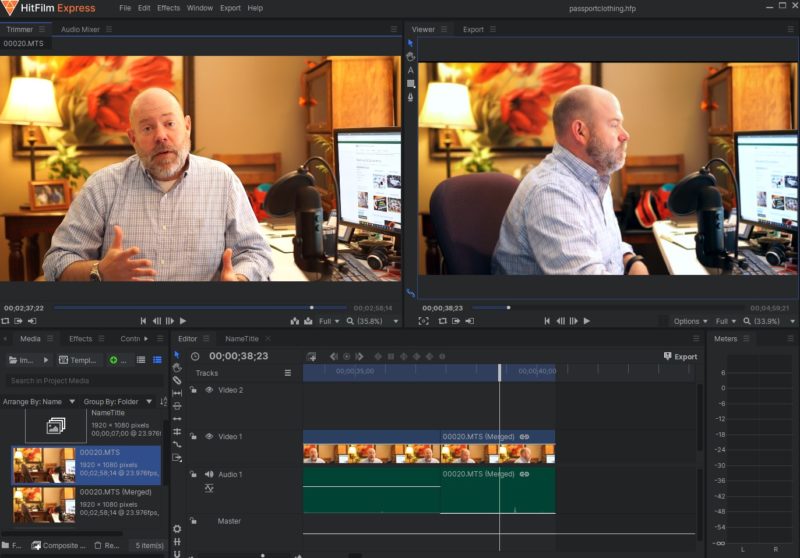Lock the Audio 1 track

pyautogui.click(x=193, y=474)
